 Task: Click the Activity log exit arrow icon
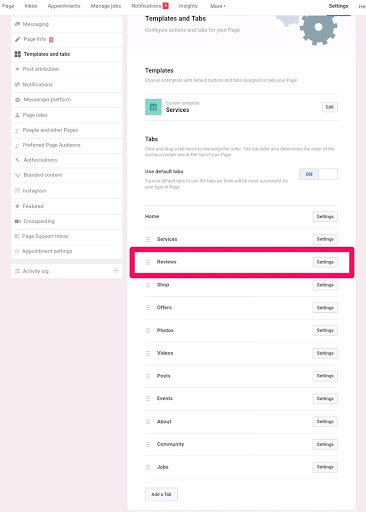(115, 270)
